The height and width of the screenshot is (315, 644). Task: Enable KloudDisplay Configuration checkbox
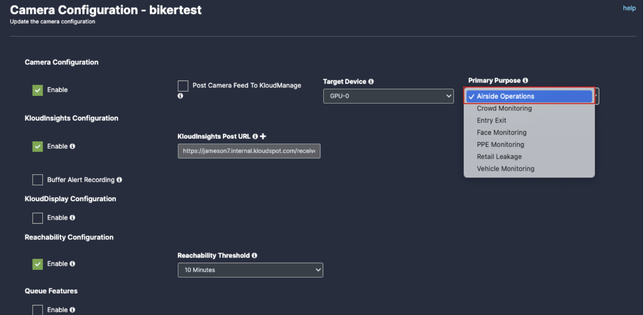37,218
